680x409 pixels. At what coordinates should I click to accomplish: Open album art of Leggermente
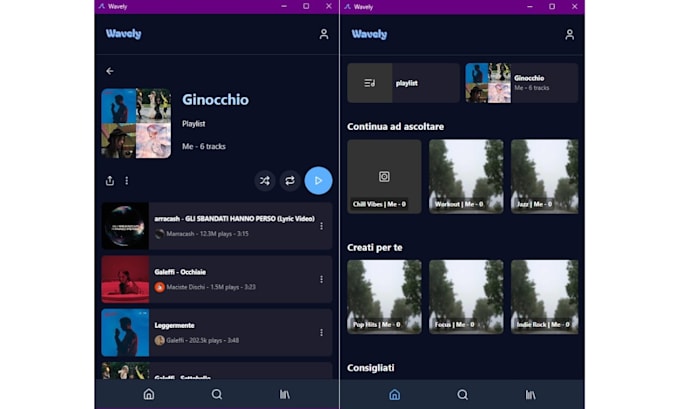click(125, 333)
